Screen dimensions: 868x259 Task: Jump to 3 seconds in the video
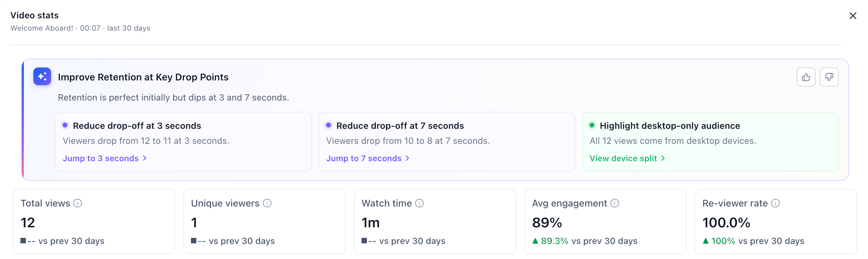point(105,158)
